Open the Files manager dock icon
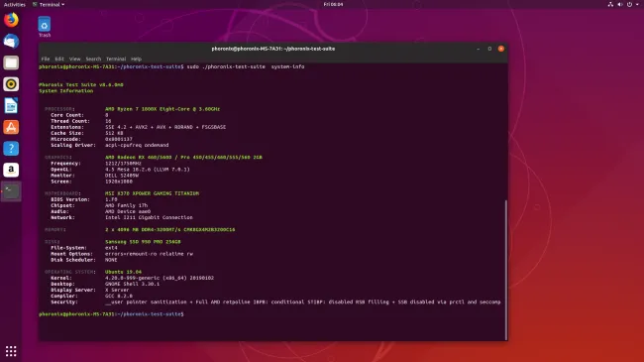Screen dimensions: 644x362 (x=11, y=62)
